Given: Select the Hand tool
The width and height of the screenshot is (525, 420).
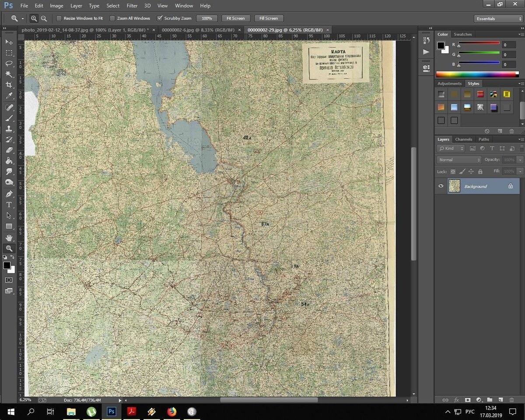Looking at the screenshot, I should pos(9,238).
